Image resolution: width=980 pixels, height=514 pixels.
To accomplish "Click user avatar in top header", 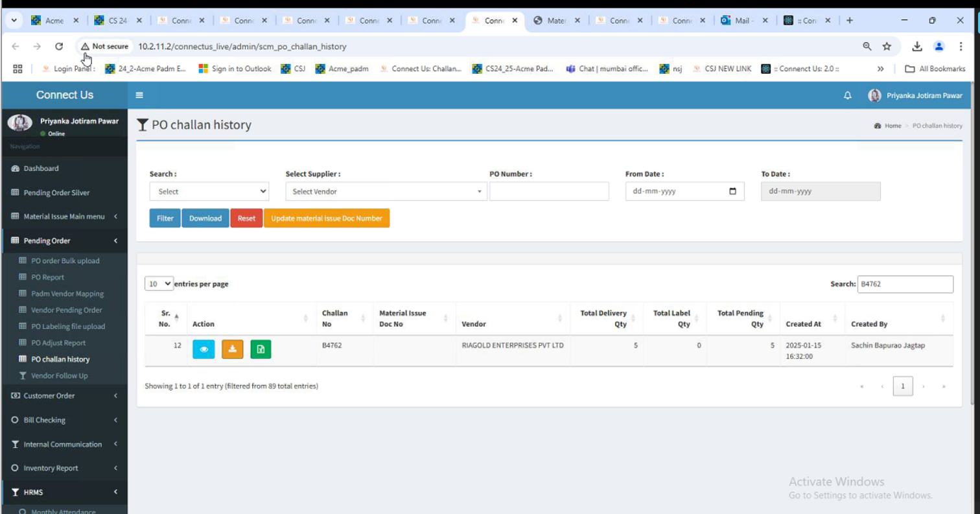I will point(874,95).
